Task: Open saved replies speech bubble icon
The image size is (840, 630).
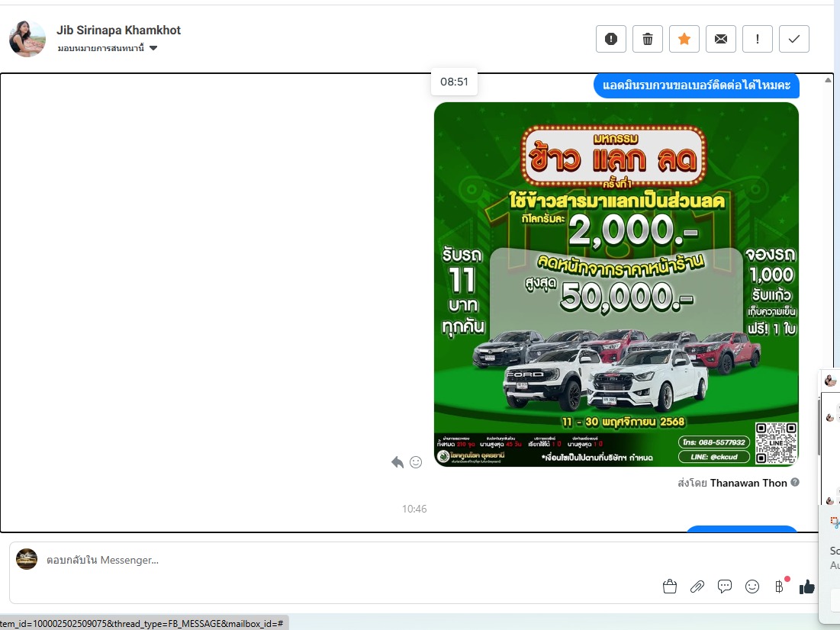Action: [x=725, y=587]
